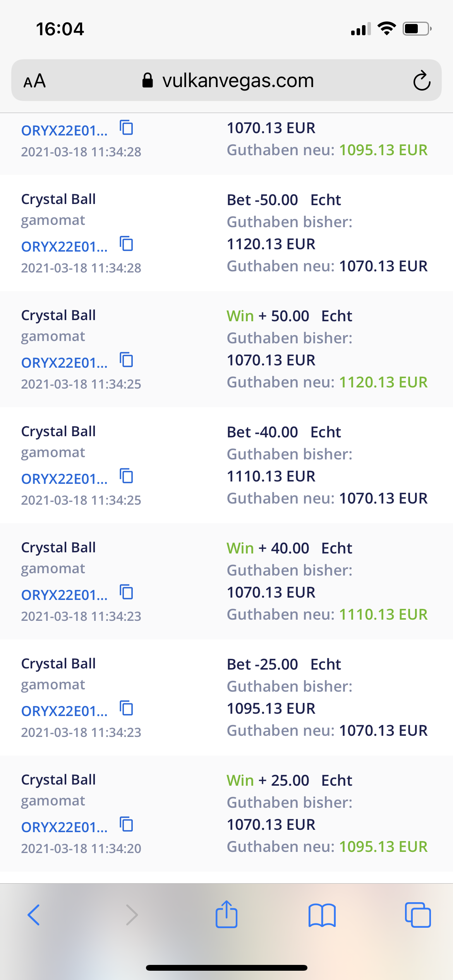Open Safari bookmarks book icon
Image resolution: width=453 pixels, height=980 pixels.
322,915
